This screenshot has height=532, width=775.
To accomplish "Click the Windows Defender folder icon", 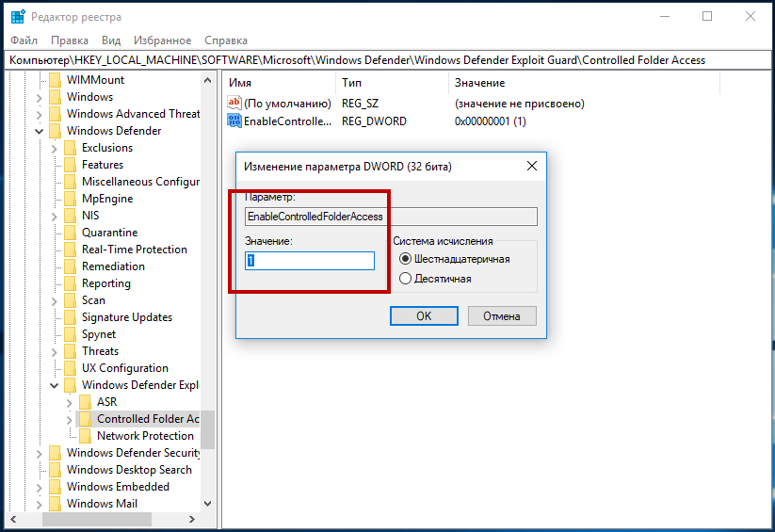I will pos(56,131).
